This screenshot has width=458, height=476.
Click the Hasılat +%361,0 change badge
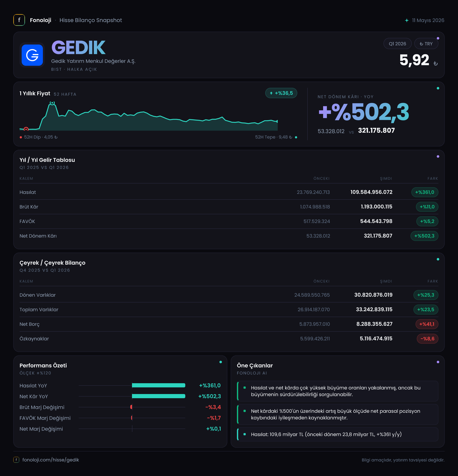[x=424, y=192]
